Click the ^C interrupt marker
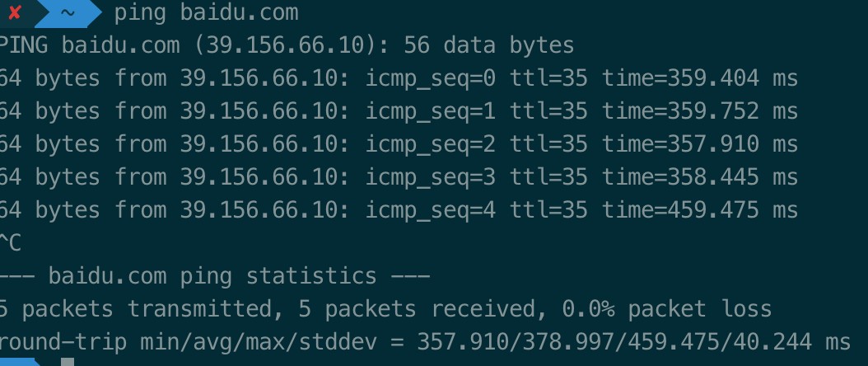The width and height of the screenshot is (868, 366). click(11, 243)
